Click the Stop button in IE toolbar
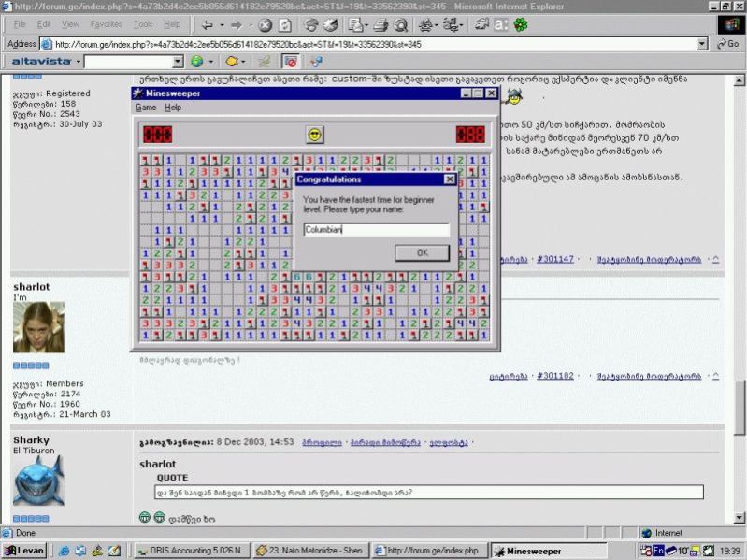 coord(265,24)
